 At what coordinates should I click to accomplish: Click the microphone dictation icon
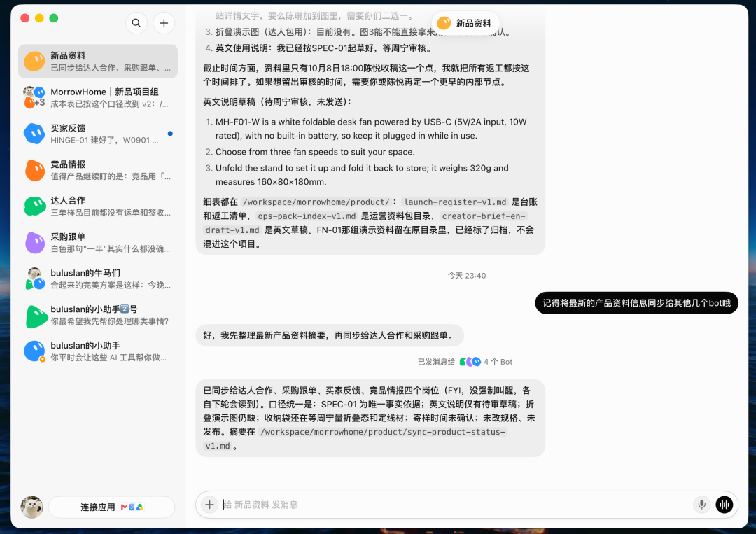click(701, 505)
